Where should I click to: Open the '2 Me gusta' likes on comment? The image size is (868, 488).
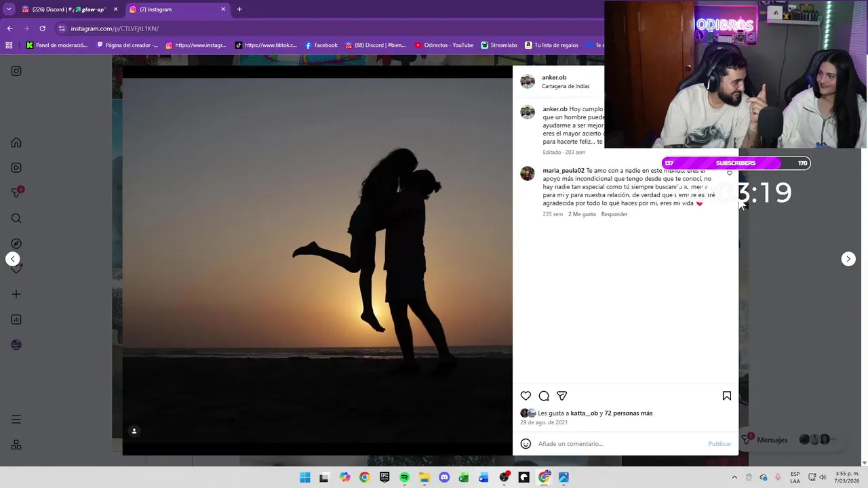(582, 214)
